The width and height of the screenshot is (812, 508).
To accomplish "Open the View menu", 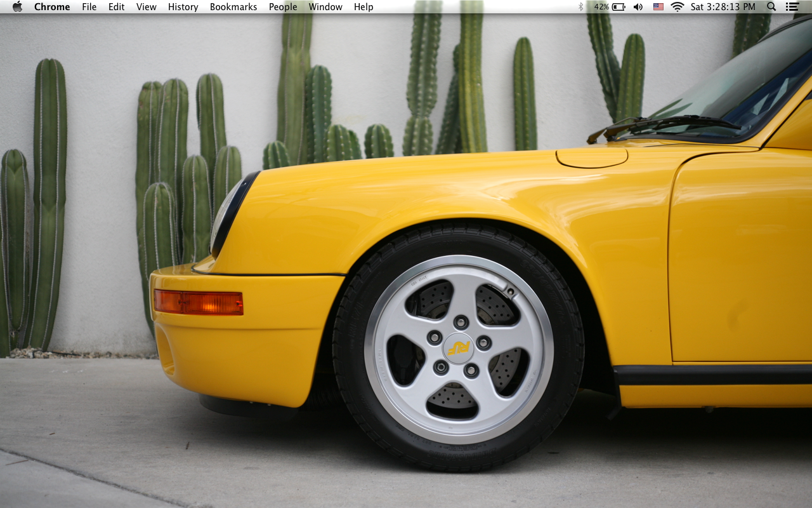I will (x=146, y=7).
